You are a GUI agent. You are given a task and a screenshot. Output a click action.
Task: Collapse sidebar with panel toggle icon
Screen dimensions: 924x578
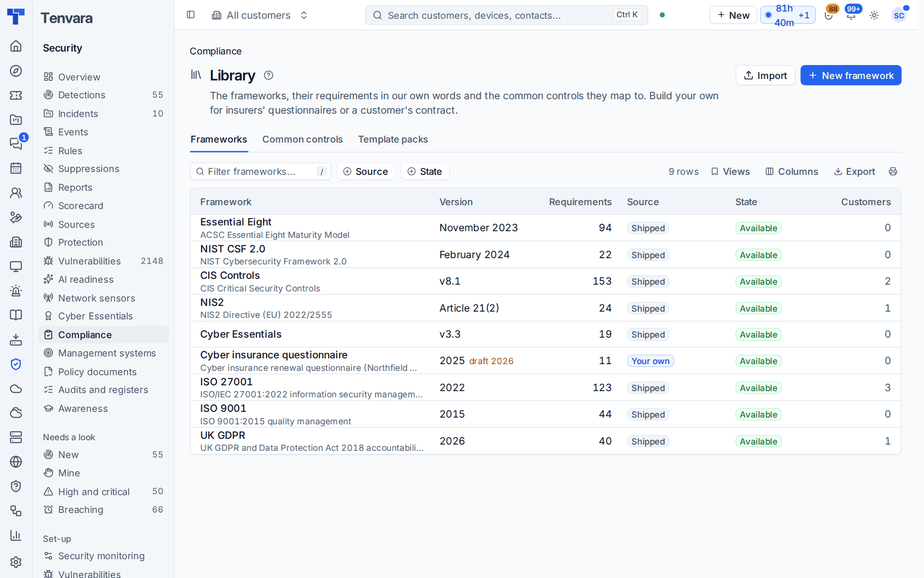pos(191,15)
